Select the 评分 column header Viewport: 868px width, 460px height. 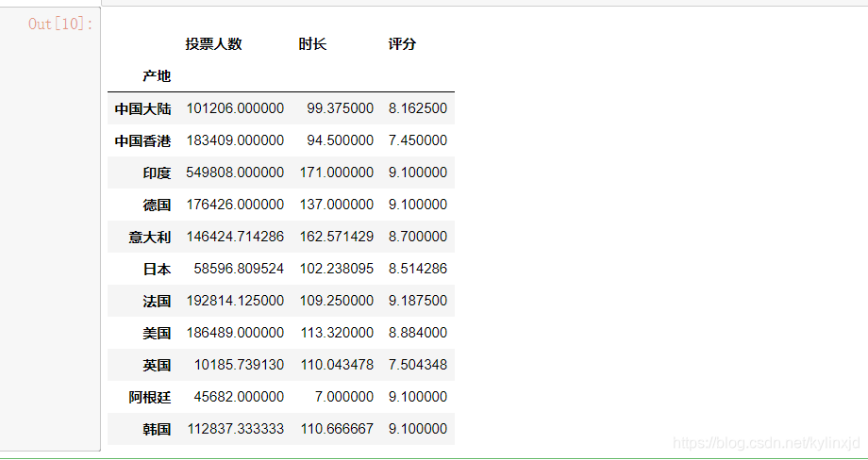(x=402, y=43)
